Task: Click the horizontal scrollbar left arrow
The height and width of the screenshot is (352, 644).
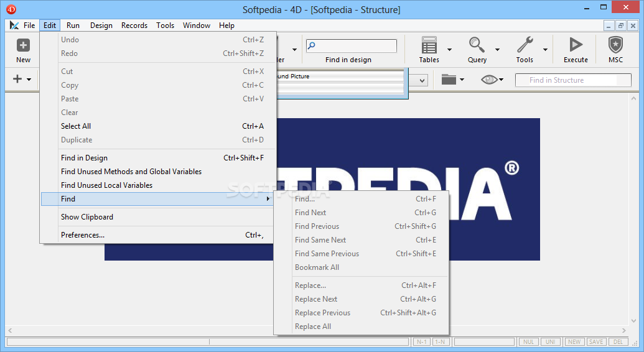Action: point(11,330)
